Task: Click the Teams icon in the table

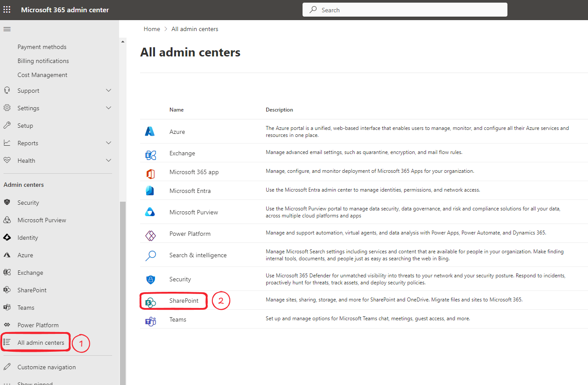Action: 150,320
